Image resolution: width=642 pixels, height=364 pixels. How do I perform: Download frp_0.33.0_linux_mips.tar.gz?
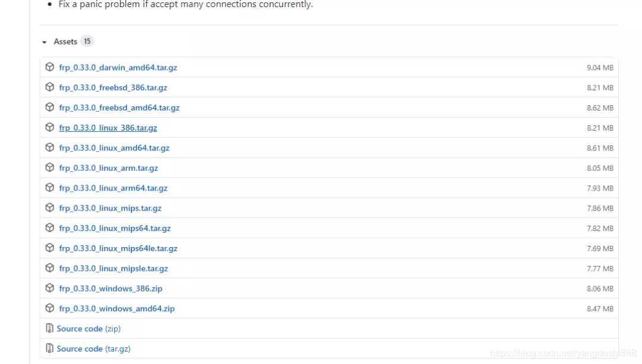pos(110,208)
